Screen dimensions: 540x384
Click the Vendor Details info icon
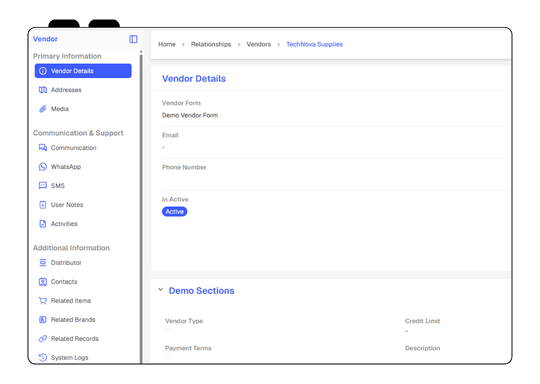tap(43, 71)
